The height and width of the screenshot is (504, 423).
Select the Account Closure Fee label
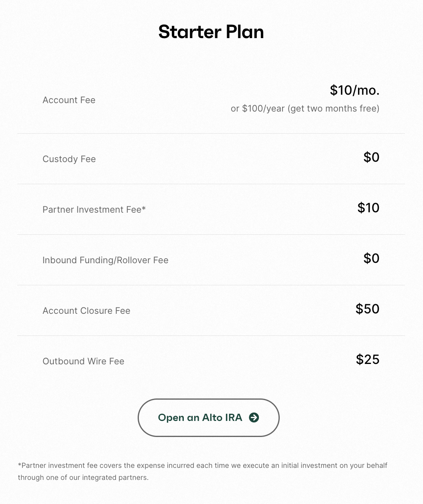coord(86,311)
